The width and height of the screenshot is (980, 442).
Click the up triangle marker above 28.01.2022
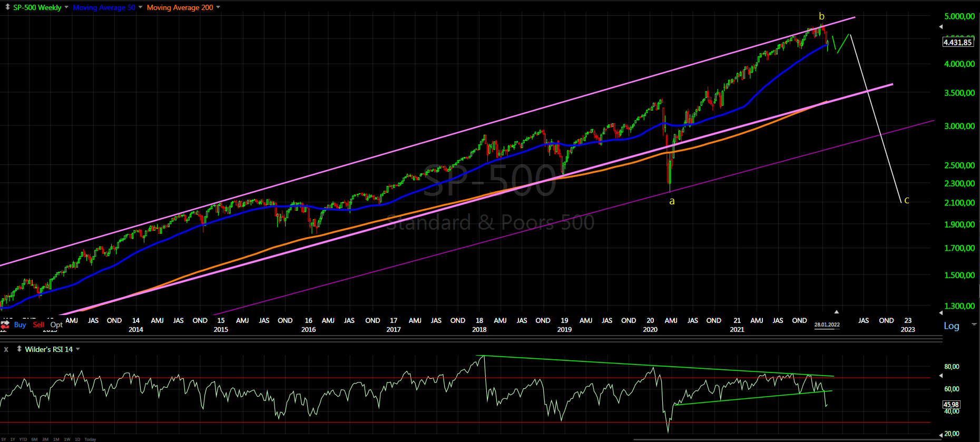click(x=836, y=312)
